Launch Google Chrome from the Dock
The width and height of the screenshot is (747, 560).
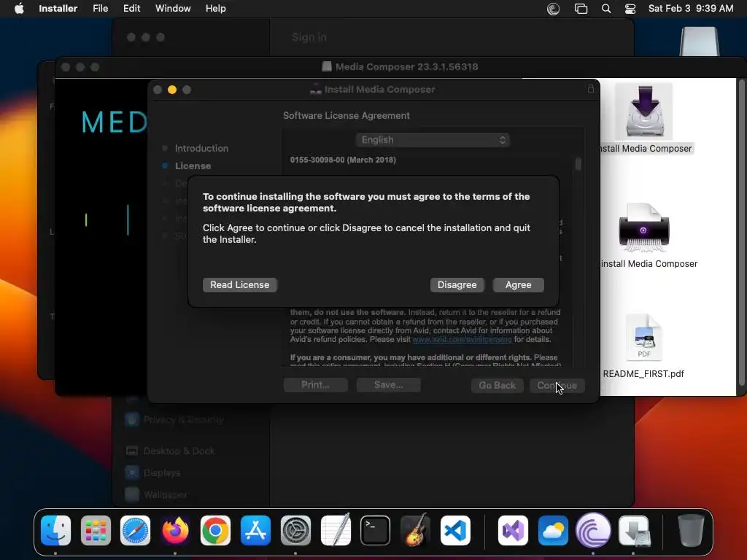[x=215, y=530]
